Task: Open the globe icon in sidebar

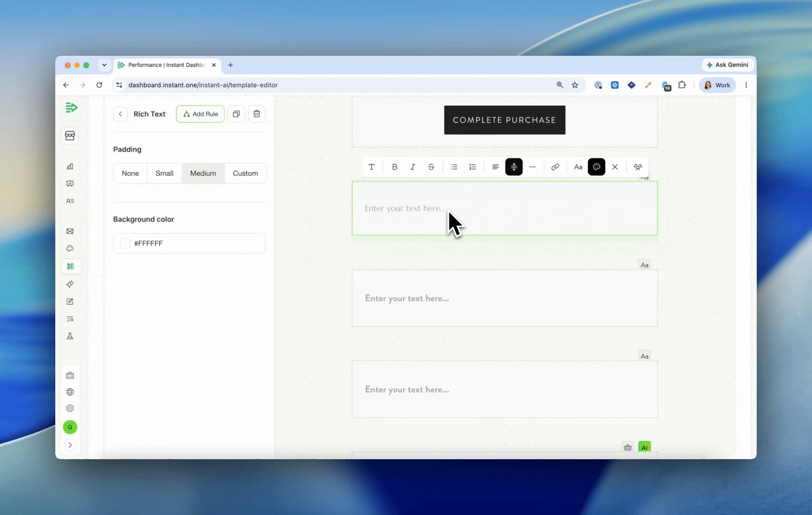Action: [x=70, y=392]
